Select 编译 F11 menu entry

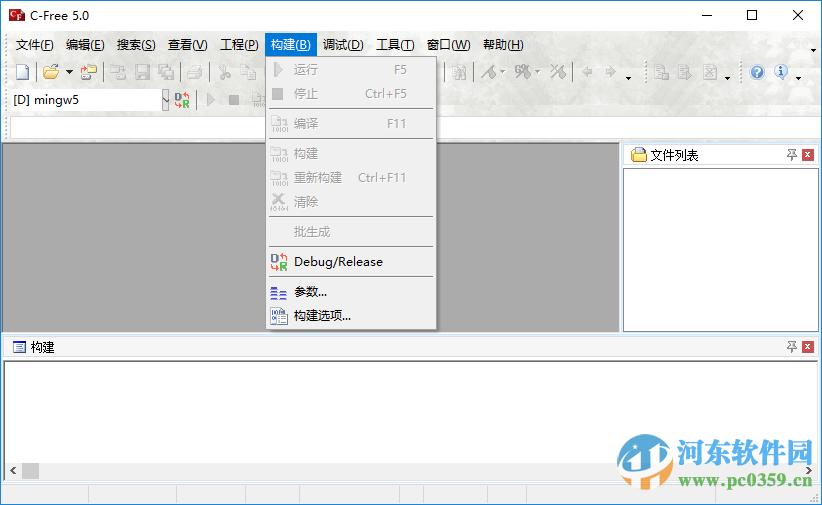point(351,124)
